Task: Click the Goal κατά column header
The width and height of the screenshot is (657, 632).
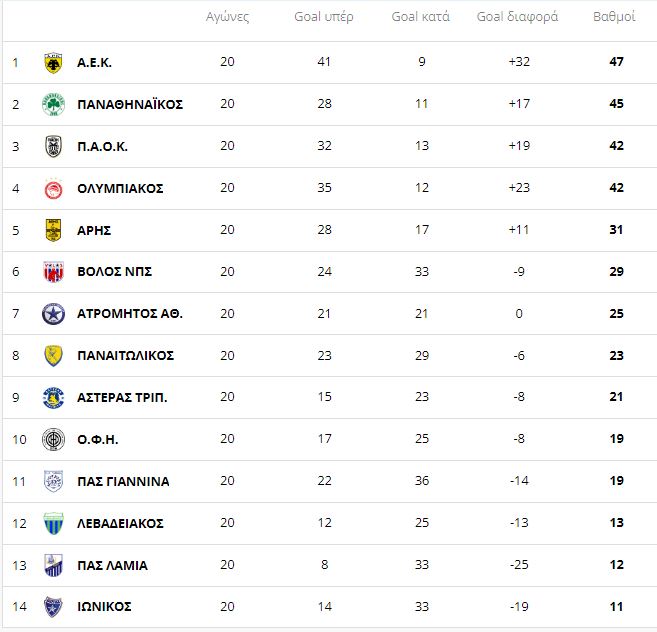Action: [x=420, y=17]
